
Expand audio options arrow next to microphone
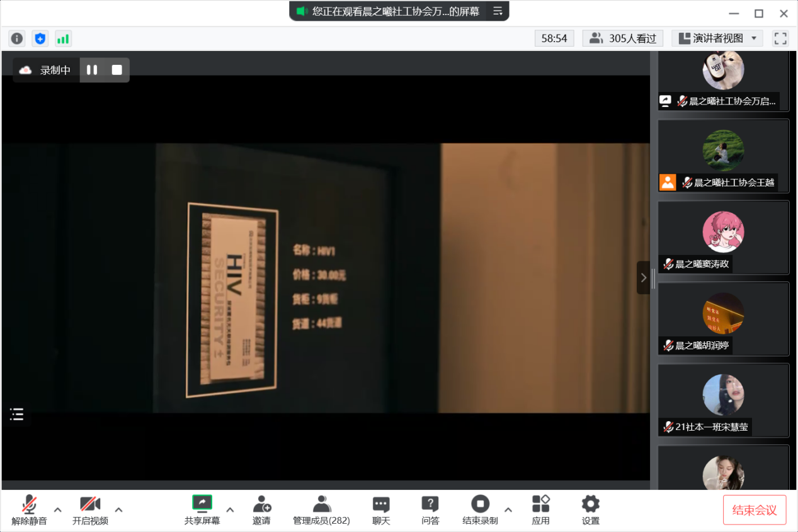[58, 509]
